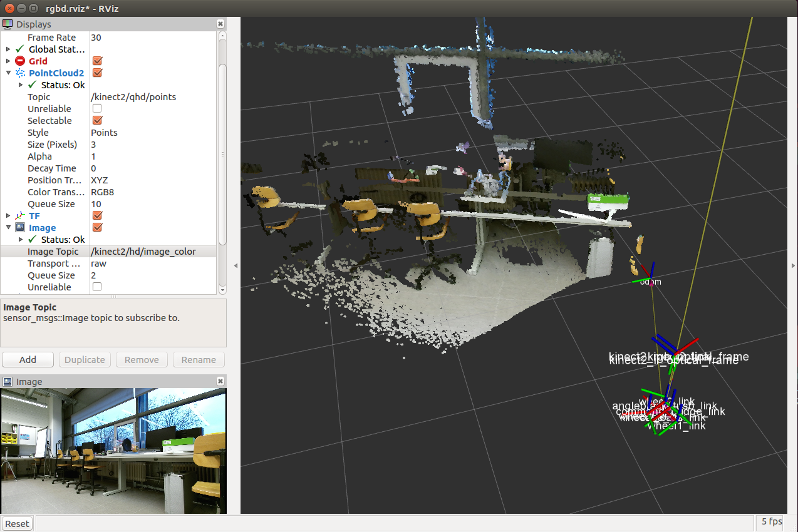Toggle the PointCloud2 Unreliable checkbox
This screenshot has width=798, height=532.
click(97, 109)
